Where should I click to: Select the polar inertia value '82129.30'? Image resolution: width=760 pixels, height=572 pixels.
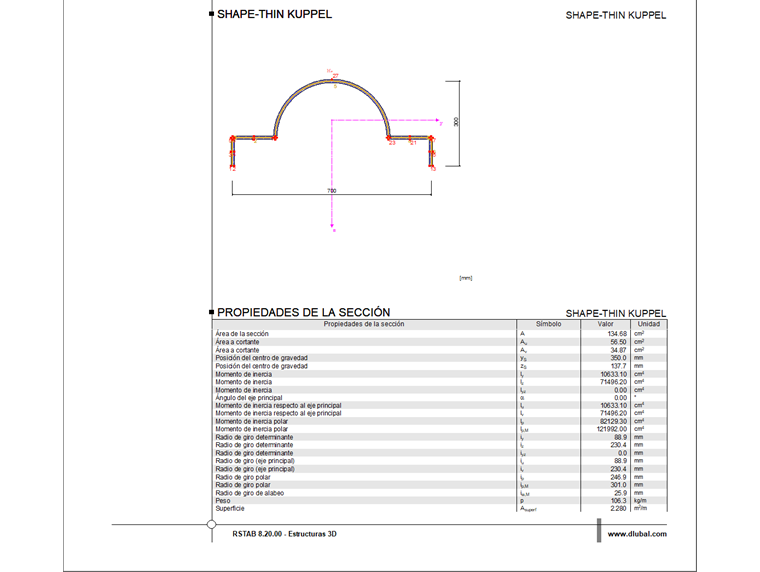[x=613, y=422]
